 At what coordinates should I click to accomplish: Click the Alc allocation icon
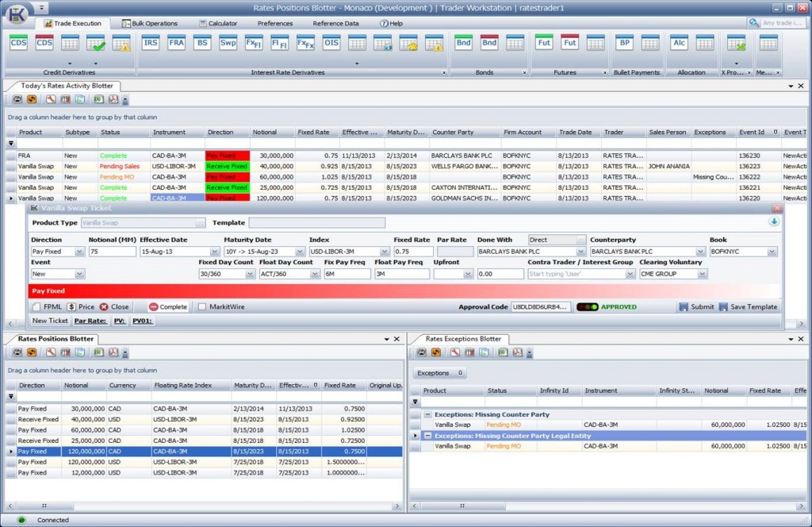[679, 43]
